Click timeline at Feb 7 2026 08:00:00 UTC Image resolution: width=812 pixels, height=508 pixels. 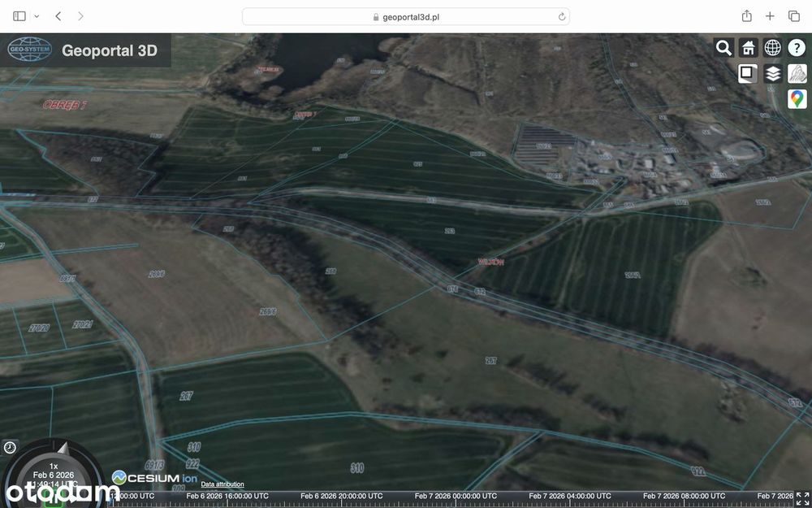(x=684, y=496)
